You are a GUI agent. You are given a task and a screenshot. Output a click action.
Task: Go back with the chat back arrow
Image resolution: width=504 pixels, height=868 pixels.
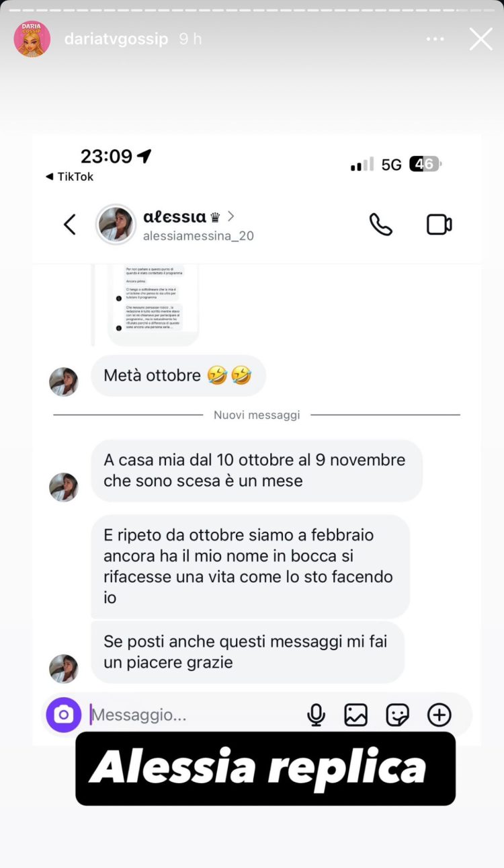(x=69, y=225)
